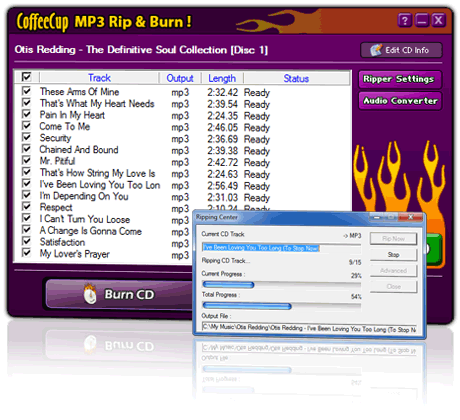This screenshot has width=460, height=420.
Task: Toggle I've Been Loving You Too Long checkbox
Action: [26, 183]
